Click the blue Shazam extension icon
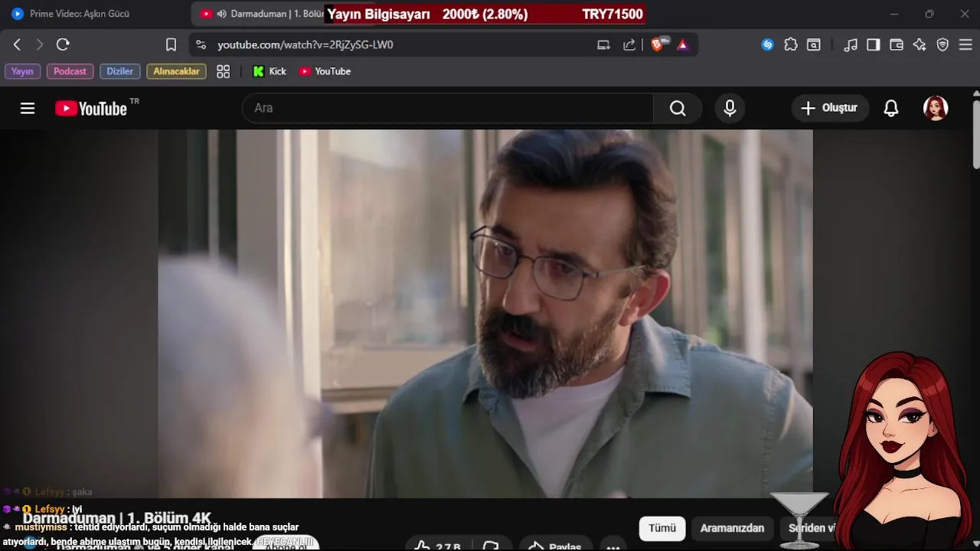980x551 pixels. pyautogui.click(x=767, y=44)
